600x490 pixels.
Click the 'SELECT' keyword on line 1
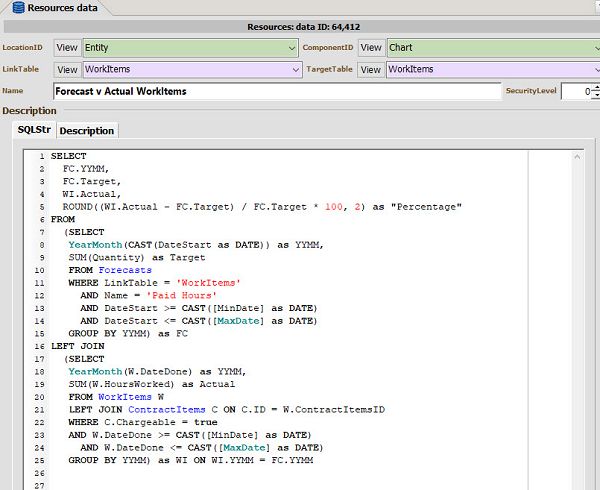[68, 156]
